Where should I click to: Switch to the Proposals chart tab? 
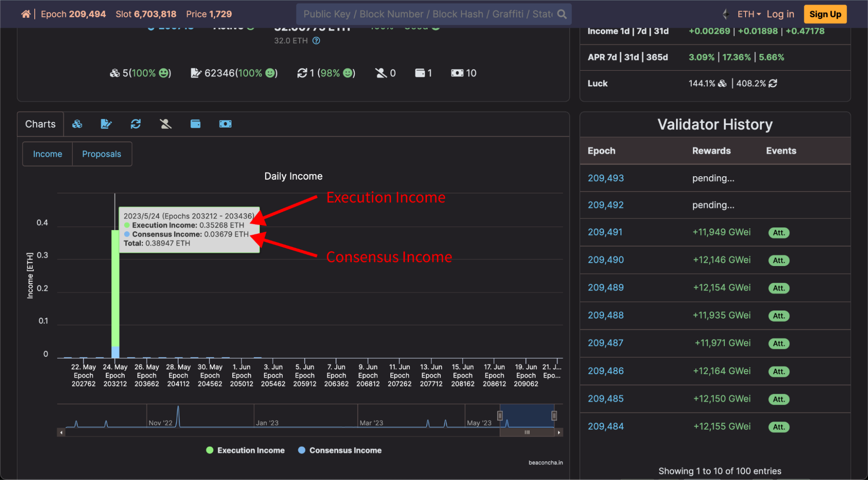(102, 154)
